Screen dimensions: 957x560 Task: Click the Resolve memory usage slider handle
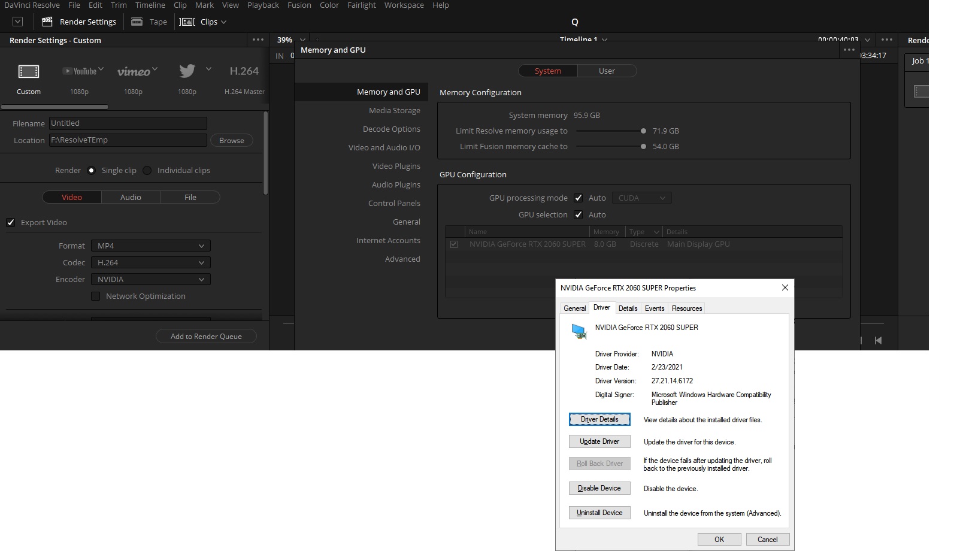point(643,131)
